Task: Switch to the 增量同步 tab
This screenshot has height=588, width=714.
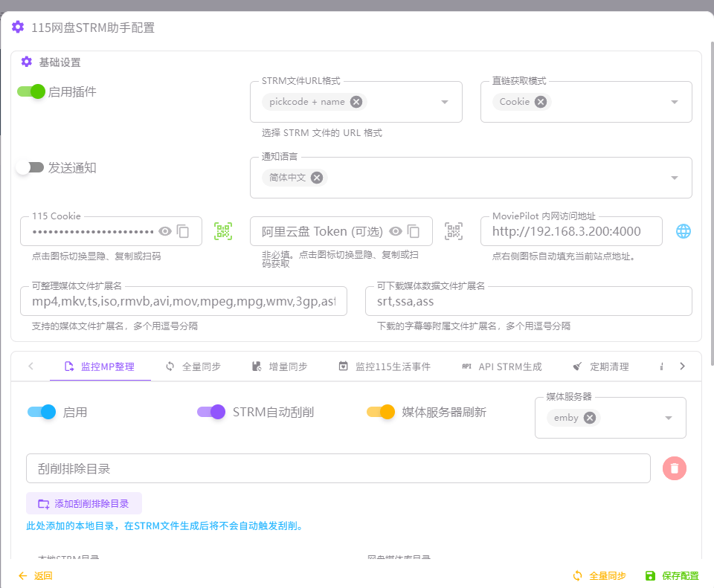Action: tap(280, 366)
